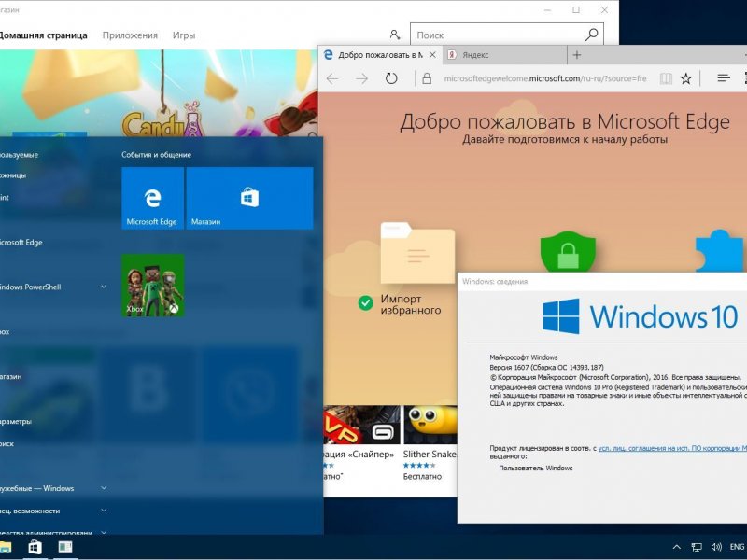Open the Slither Snake app thumbnail in Store
This screenshot has height=560, width=747.
coord(430,425)
